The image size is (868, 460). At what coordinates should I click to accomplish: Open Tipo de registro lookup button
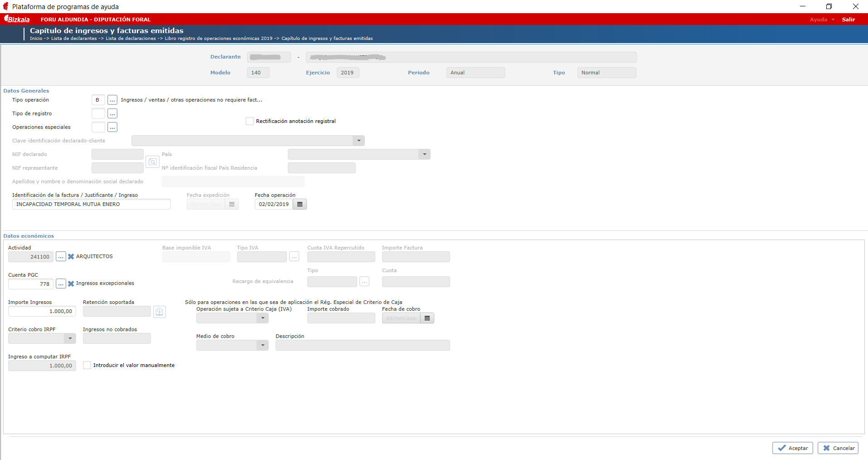[x=112, y=113]
